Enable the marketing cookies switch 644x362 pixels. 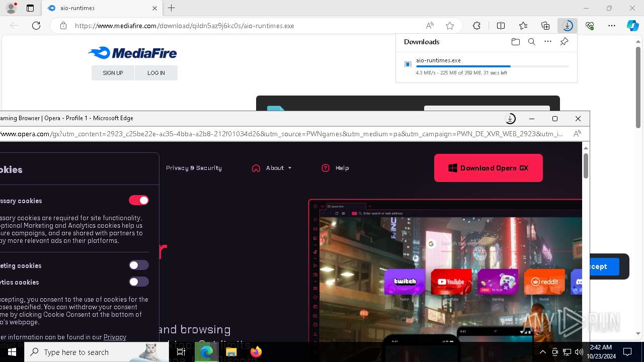click(x=139, y=265)
